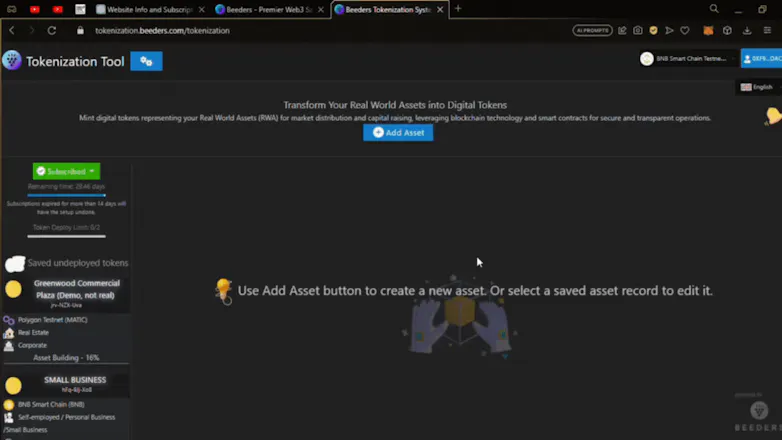This screenshot has height=440, width=782.
Task: Open the MetaMask fox extension
Action: click(x=708, y=30)
